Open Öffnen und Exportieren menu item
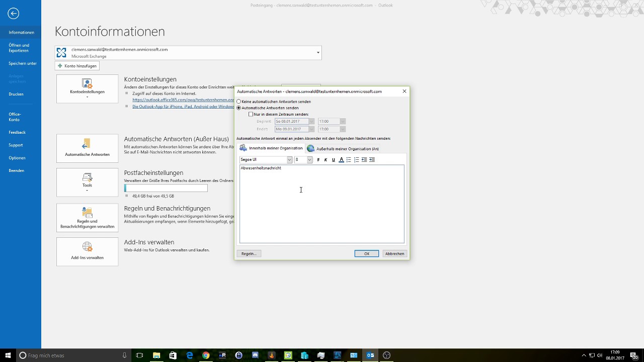644x362 pixels. 21,48
